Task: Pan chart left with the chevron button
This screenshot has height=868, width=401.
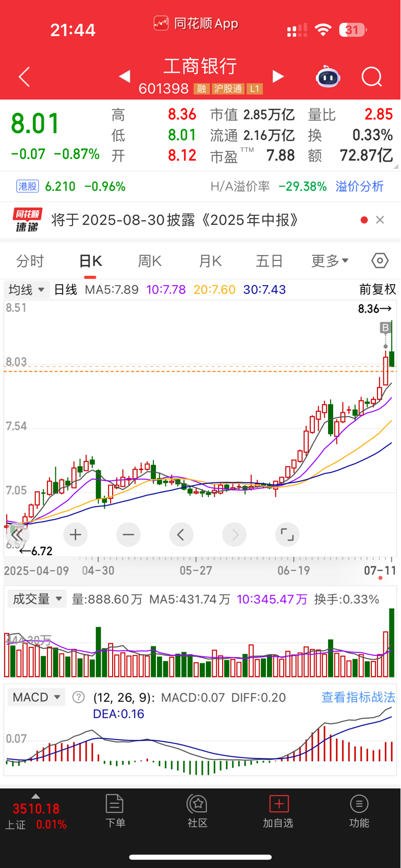Action: (x=181, y=535)
